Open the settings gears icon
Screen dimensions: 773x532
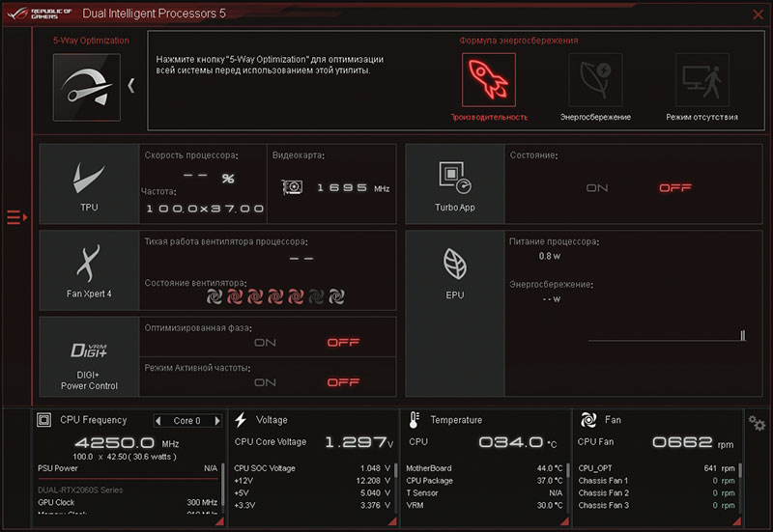[757, 423]
